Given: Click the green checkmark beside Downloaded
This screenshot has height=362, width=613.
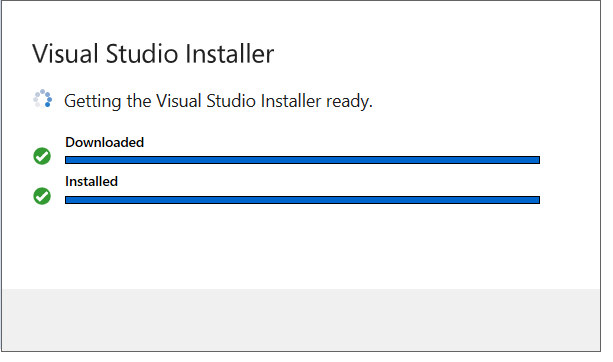Looking at the screenshot, I should click(42, 156).
